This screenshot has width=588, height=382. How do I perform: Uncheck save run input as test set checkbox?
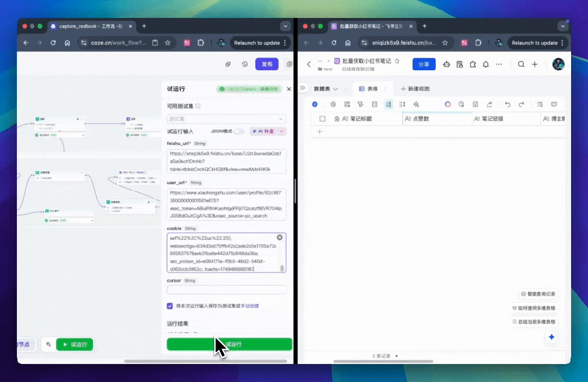(170, 306)
